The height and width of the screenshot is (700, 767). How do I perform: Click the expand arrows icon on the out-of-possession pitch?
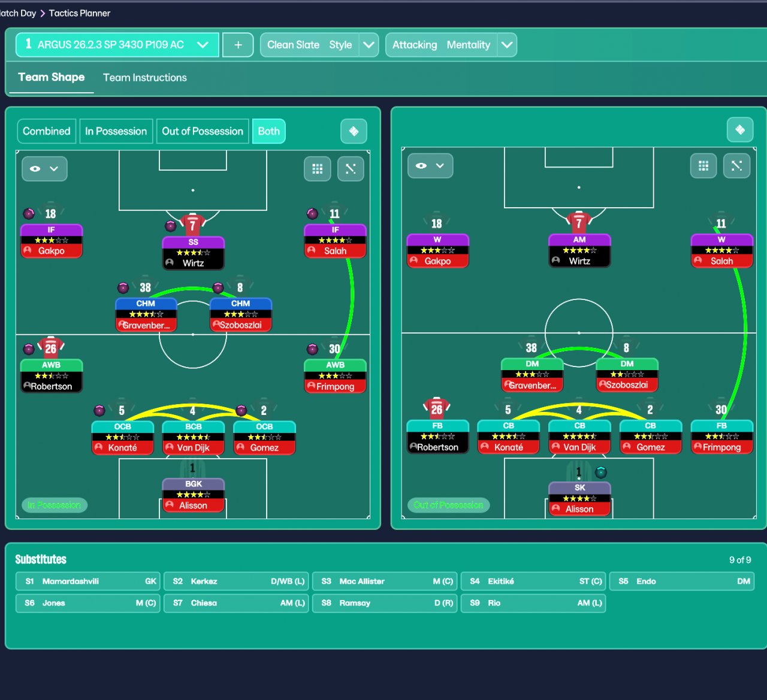coord(736,166)
